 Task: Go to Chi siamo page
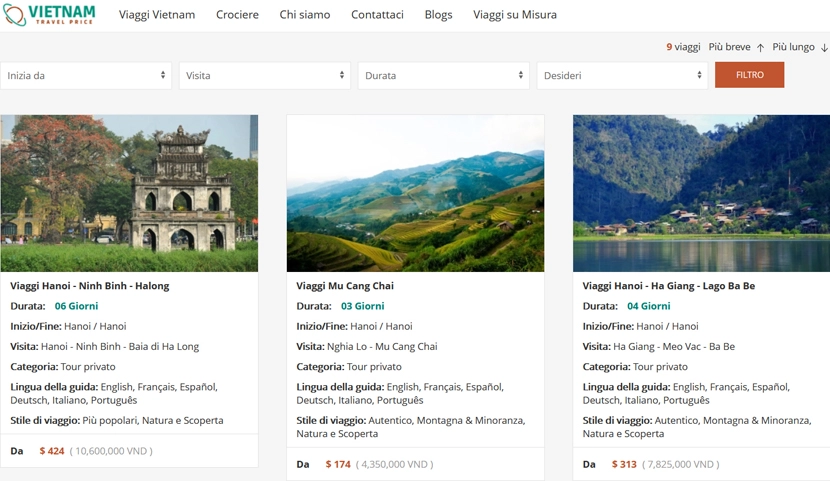point(305,15)
